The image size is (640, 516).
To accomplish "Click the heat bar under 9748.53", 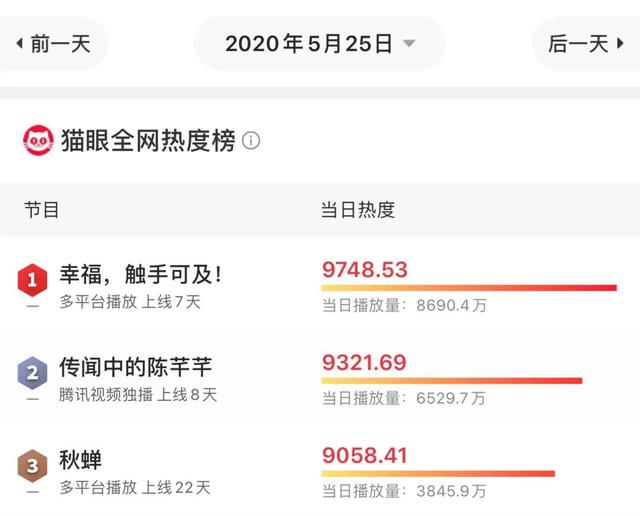I will point(469,288).
